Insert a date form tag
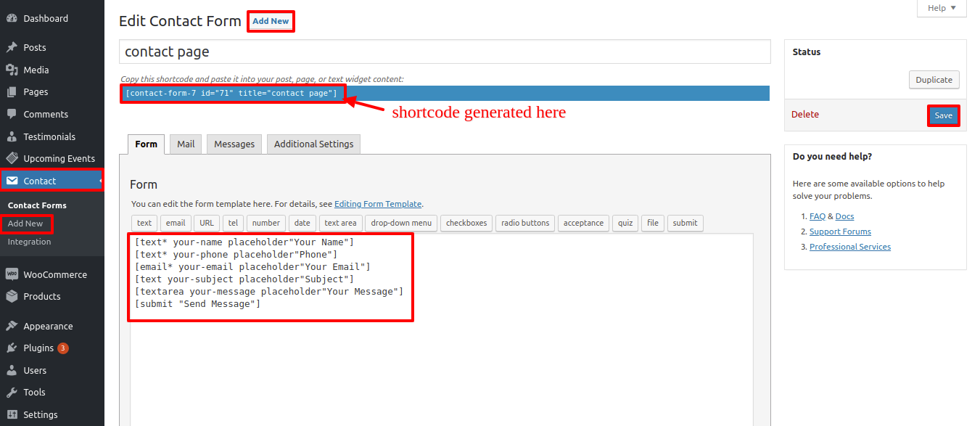This screenshot has height=426, width=980. pos(302,223)
